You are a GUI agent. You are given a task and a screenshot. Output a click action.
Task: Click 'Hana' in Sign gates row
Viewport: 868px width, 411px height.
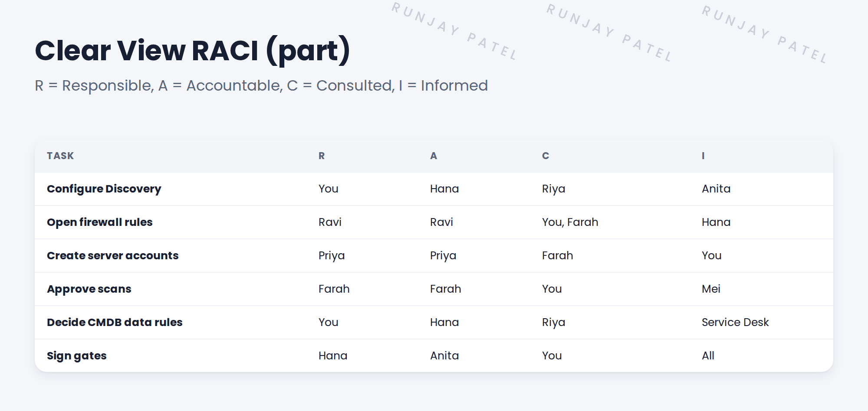point(333,356)
